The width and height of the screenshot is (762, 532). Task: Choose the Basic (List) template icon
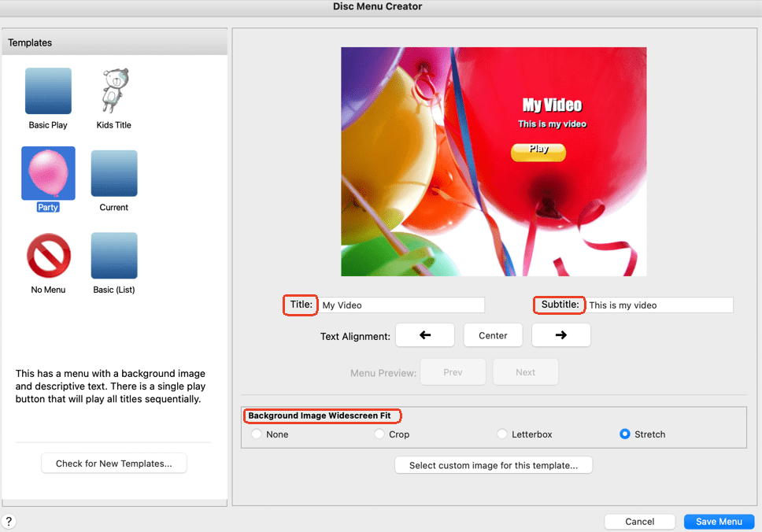click(x=114, y=256)
